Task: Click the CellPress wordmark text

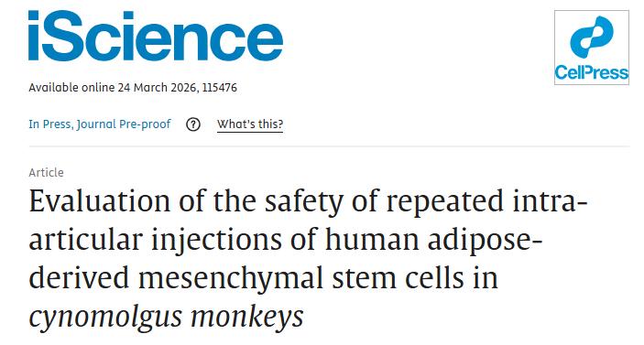Action: (592, 72)
